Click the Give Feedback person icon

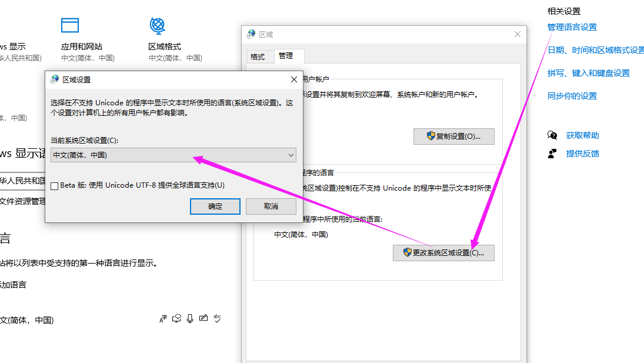pyautogui.click(x=552, y=154)
